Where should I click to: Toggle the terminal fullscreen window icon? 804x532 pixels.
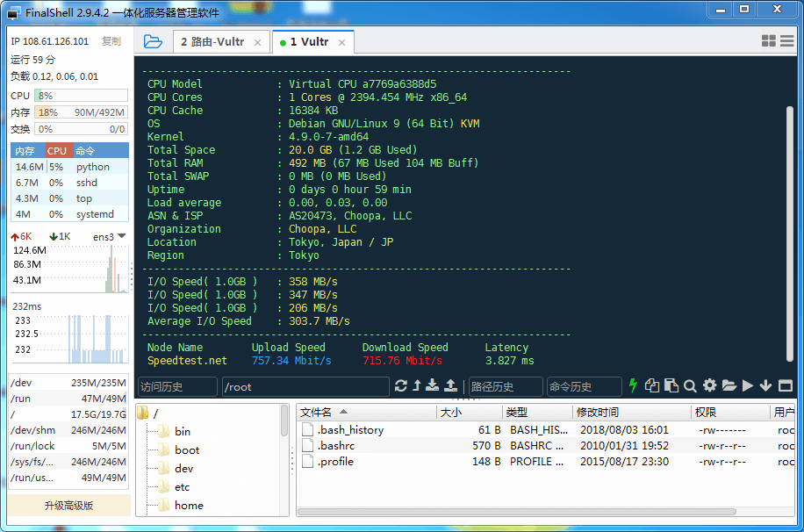point(786,385)
